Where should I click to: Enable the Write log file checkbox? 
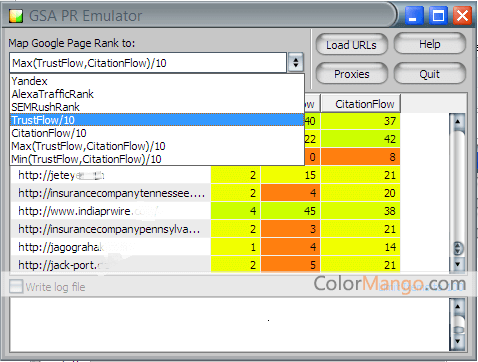[x=16, y=287]
